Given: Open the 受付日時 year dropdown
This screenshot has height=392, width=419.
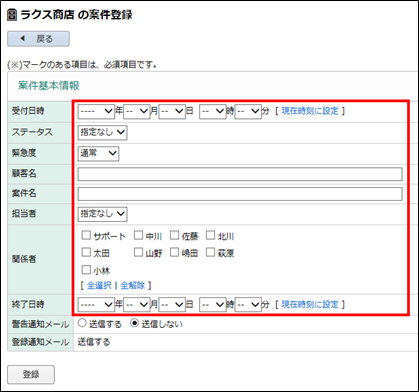Looking at the screenshot, I should point(96,111).
